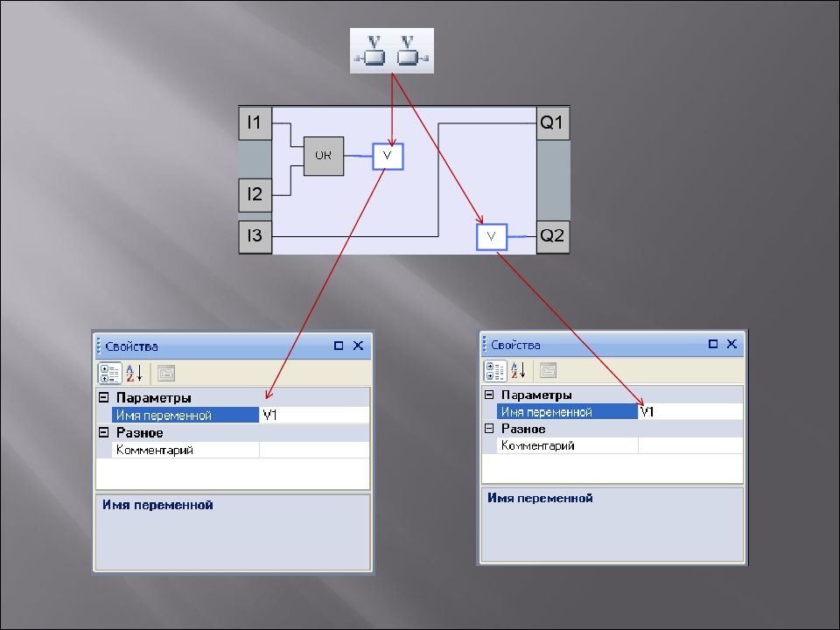Collapse Параметры group in right panel
Viewport: 840px width, 630px height.
click(x=489, y=395)
